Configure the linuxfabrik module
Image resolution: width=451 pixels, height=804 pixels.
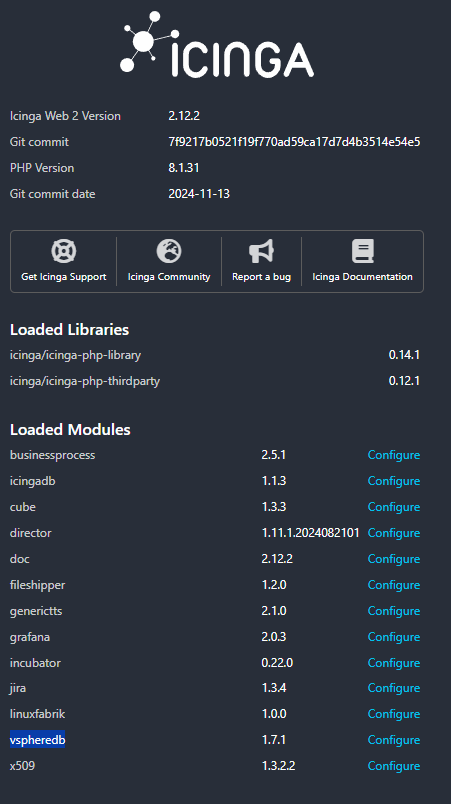pyautogui.click(x=394, y=714)
